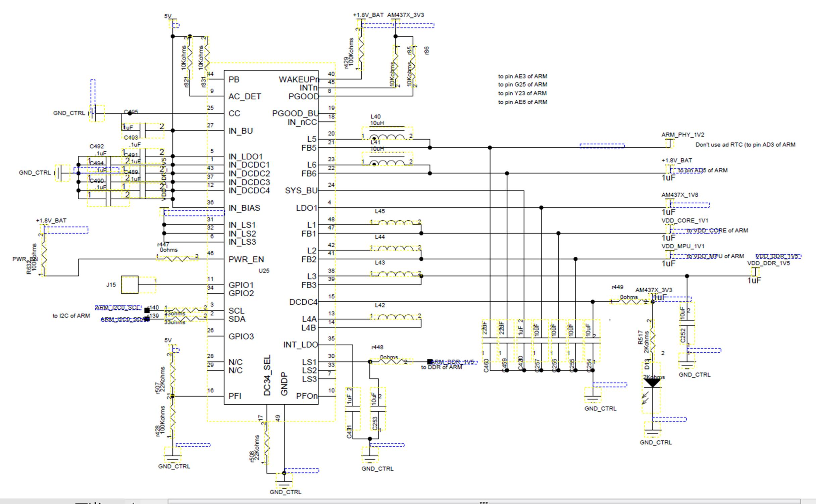Viewport: 816px width, 504px height.
Task: Select the DCDC4 pin label
Action: click(303, 302)
